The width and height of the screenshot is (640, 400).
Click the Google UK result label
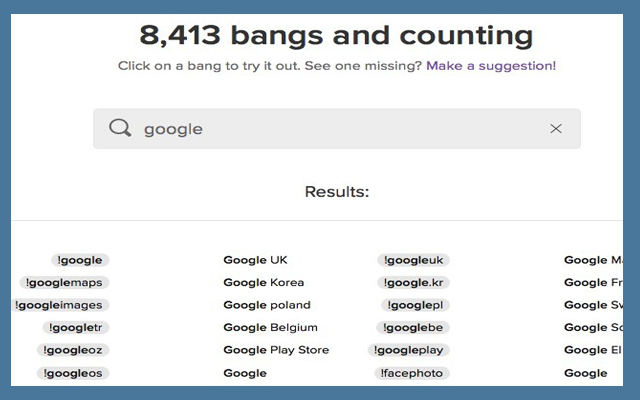[255, 260]
